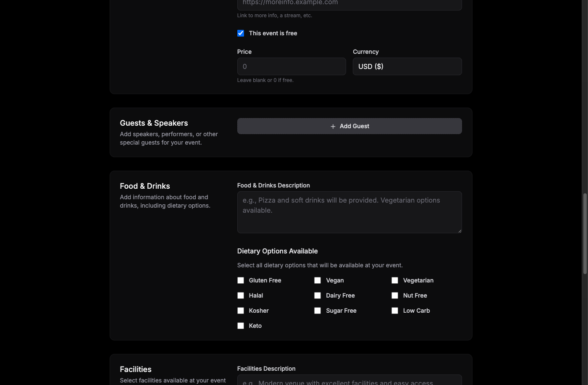Uncheck 'This event is free'
The width and height of the screenshot is (588, 385).
pyautogui.click(x=240, y=33)
